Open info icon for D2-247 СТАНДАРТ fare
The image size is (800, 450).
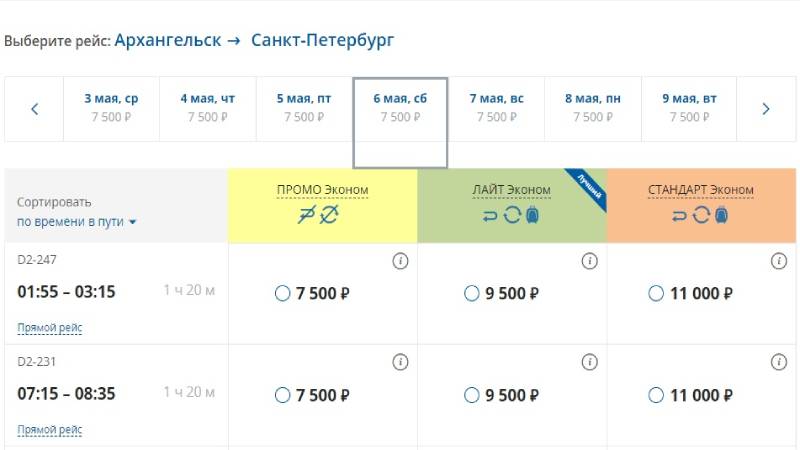[779, 261]
